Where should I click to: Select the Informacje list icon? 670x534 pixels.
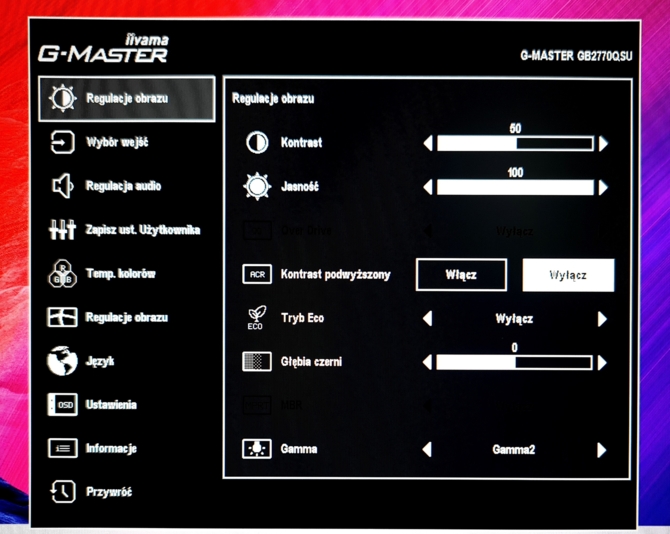coord(62,448)
